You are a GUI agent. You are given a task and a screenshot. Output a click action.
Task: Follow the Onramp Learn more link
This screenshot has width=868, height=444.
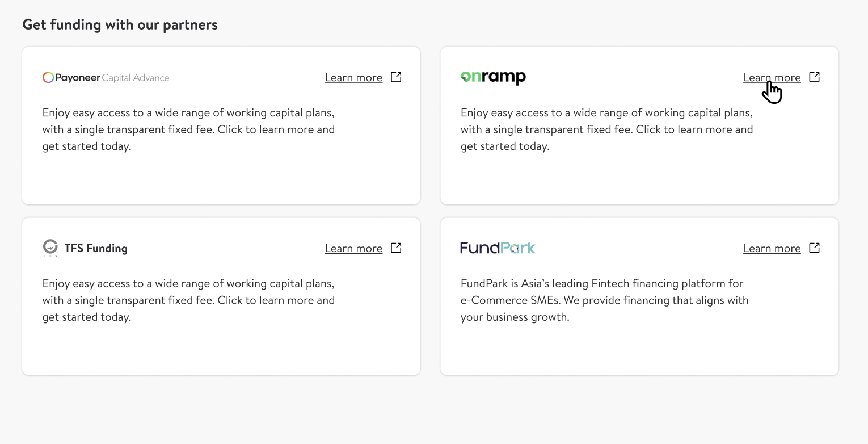tap(772, 78)
